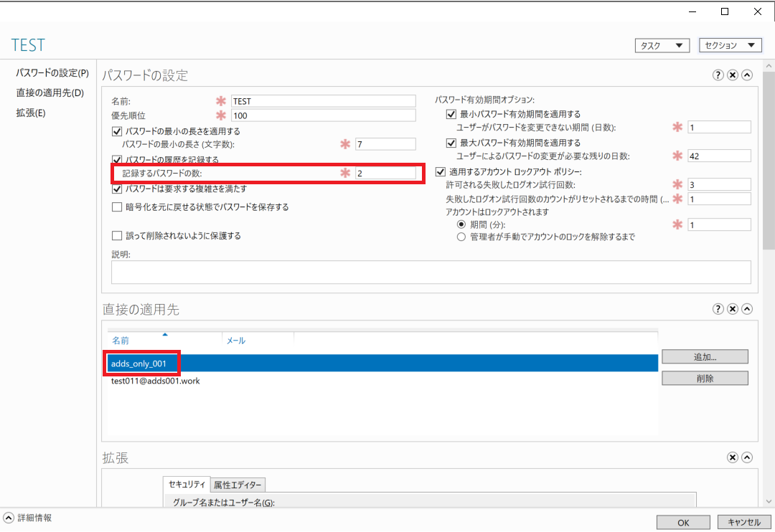The image size is (775, 532).
Task: Close the 直接の適用先 section with its X icon
Action: [733, 309]
